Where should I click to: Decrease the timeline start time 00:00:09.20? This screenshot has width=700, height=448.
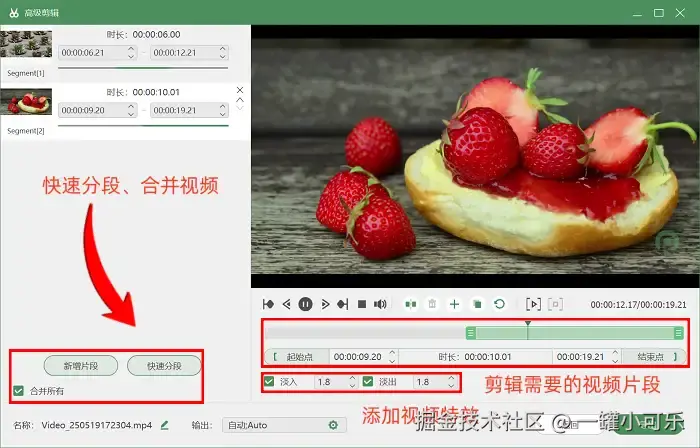(x=392, y=361)
